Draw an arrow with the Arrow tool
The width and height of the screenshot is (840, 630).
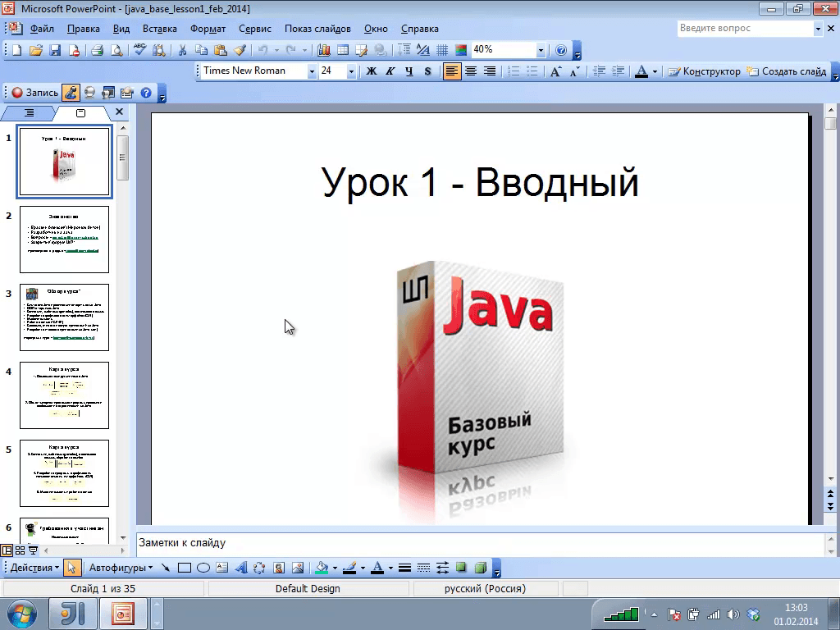coord(166,568)
